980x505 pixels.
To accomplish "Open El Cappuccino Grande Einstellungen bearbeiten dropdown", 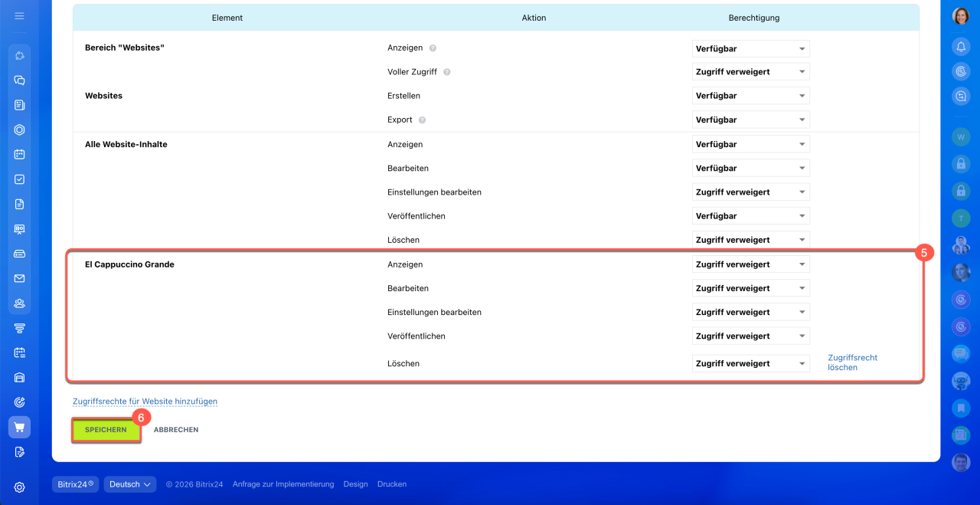I will (x=750, y=312).
